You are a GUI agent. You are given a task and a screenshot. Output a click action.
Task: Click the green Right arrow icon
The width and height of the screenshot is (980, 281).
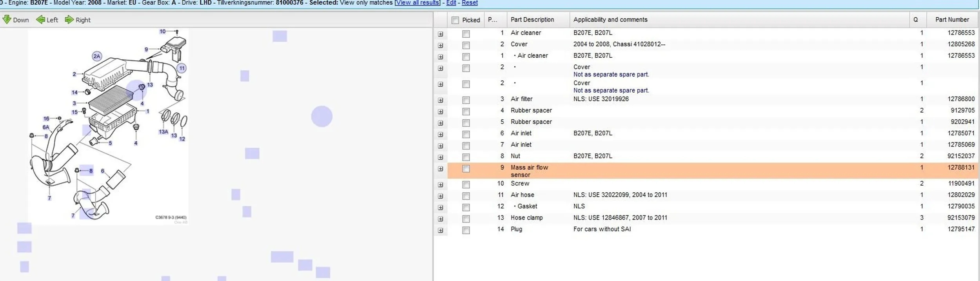[69, 20]
